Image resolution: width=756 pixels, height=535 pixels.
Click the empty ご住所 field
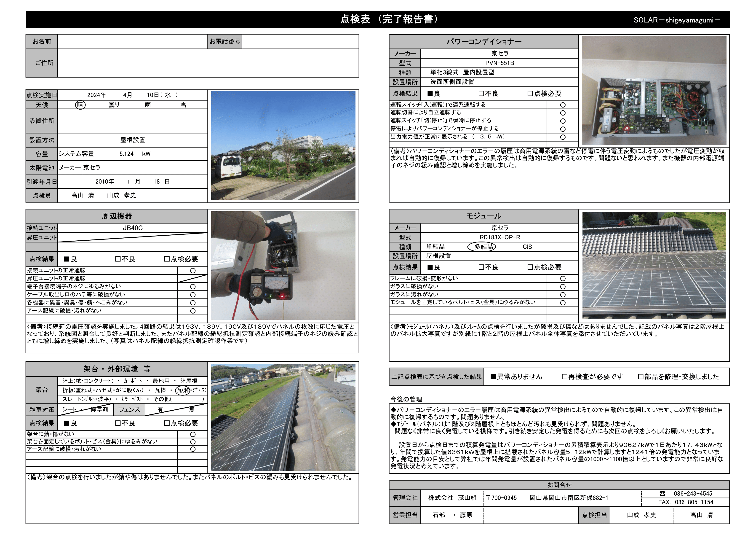[208, 63]
